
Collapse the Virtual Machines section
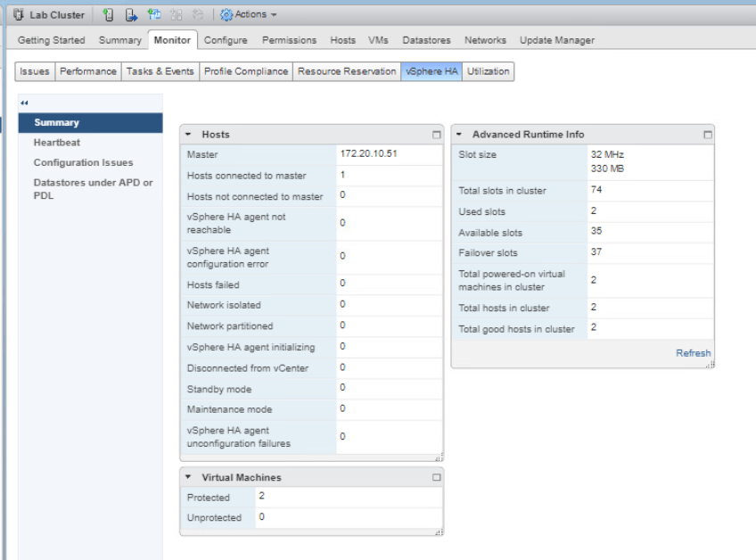pyautogui.click(x=188, y=478)
